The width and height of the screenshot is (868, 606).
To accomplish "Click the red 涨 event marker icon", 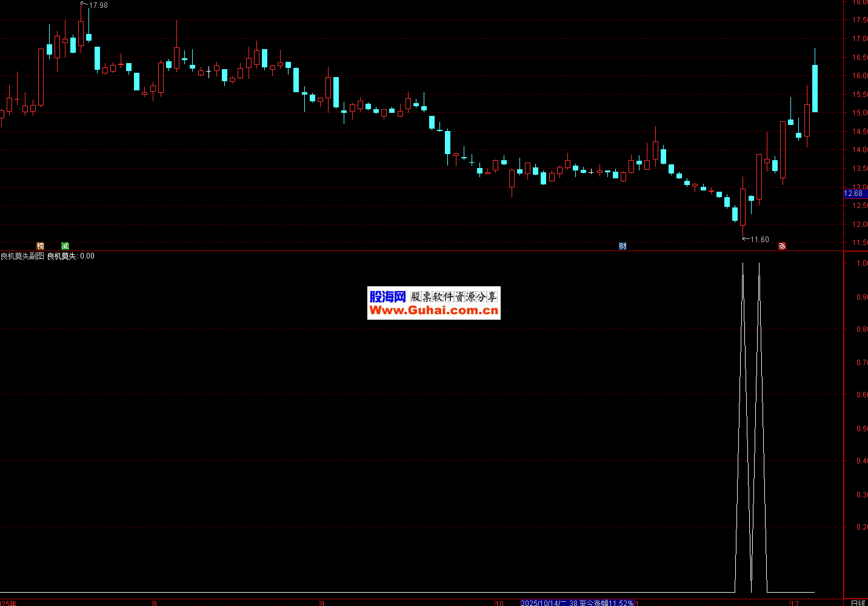I will click(x=782, y=246).
